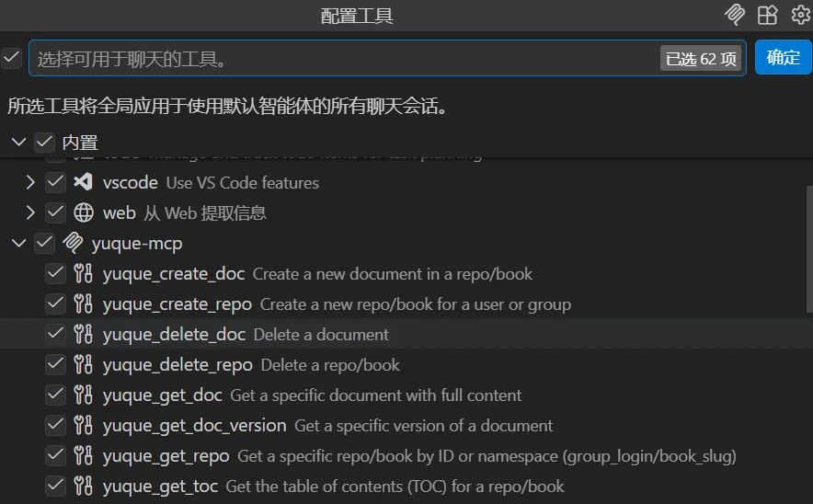The image size is (813, 504).
Task: Click the 配置工具 dialog title
Action: tap(357, 16)
